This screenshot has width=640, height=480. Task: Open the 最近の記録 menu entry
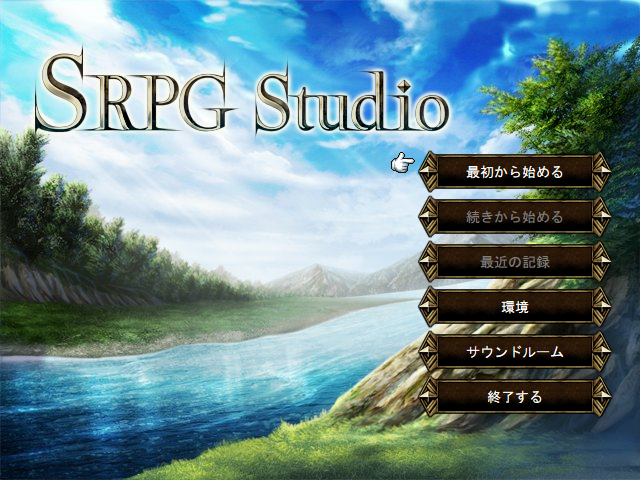[515, 261]
